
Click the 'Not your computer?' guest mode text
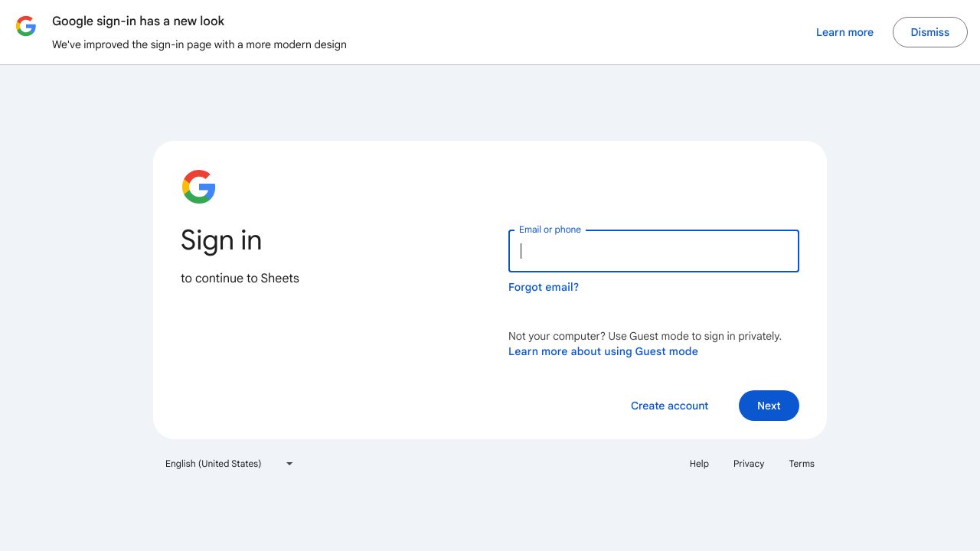645,336
